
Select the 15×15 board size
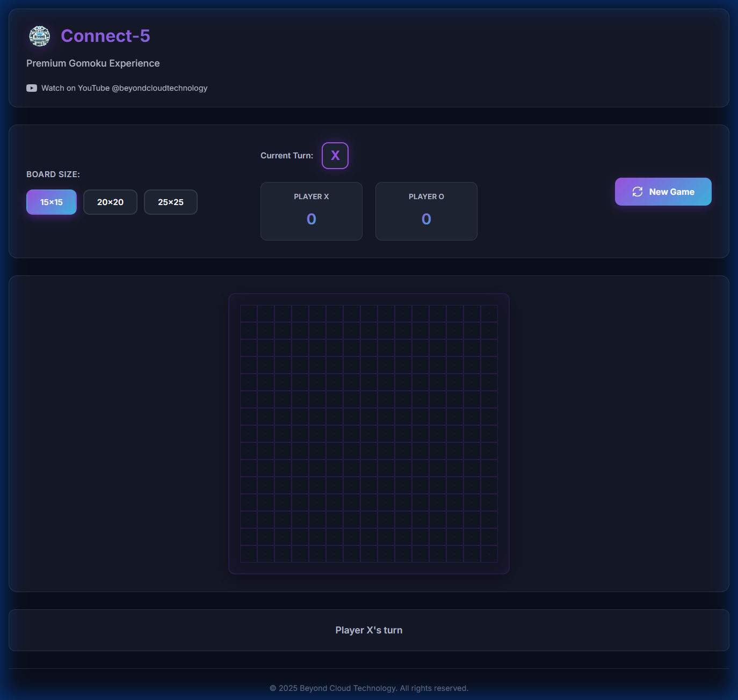[52, 202]
